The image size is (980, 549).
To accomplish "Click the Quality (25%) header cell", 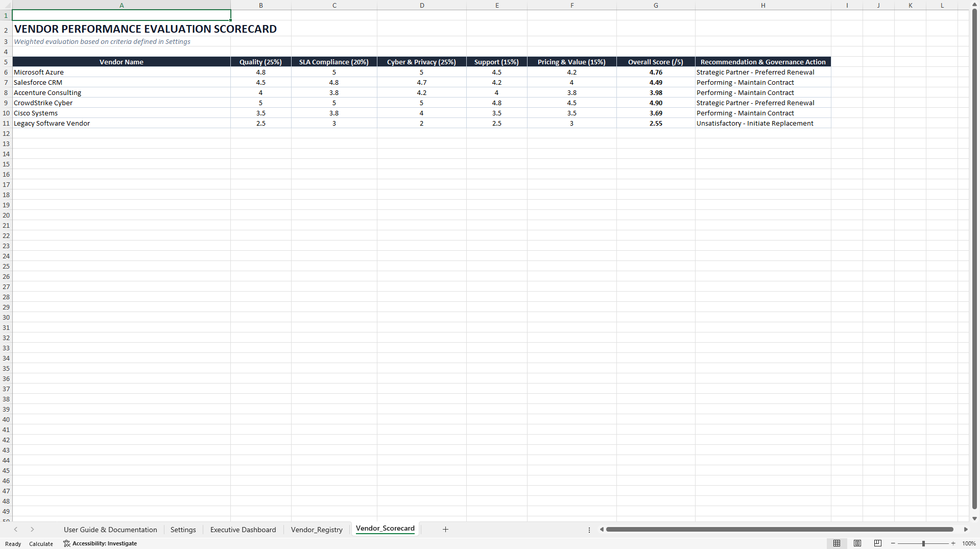I will click(261, 62).
